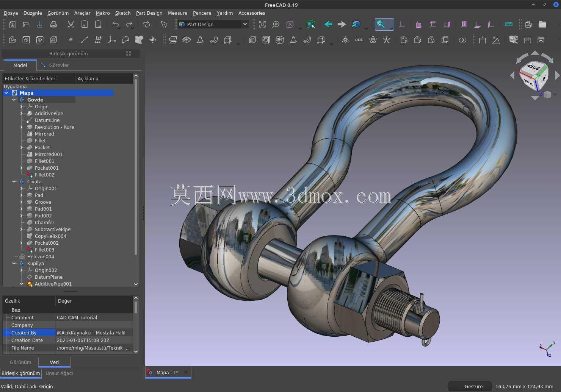
Task: Expand the AdditivePipe tree item
Action: click(x=22, y=113)
